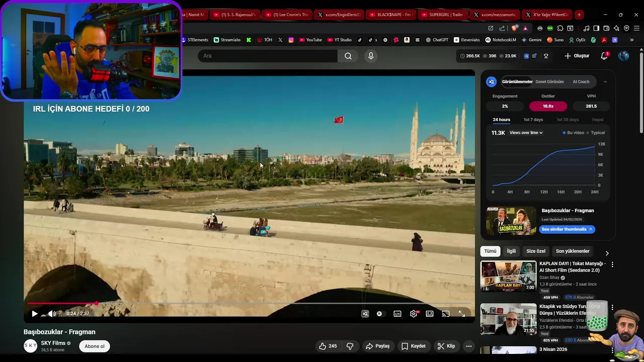Screen dimensions: 644x362
Task: Toggle subtitles with the captions icon
Action: click(397, 314)
